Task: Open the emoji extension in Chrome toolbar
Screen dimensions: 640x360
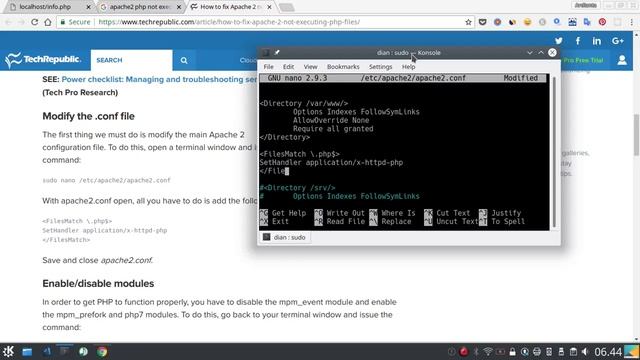Action: 527,22
